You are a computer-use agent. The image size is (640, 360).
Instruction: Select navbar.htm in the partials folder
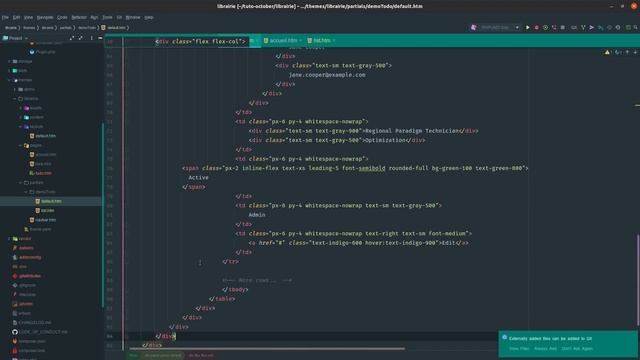(x=45, y=220)
